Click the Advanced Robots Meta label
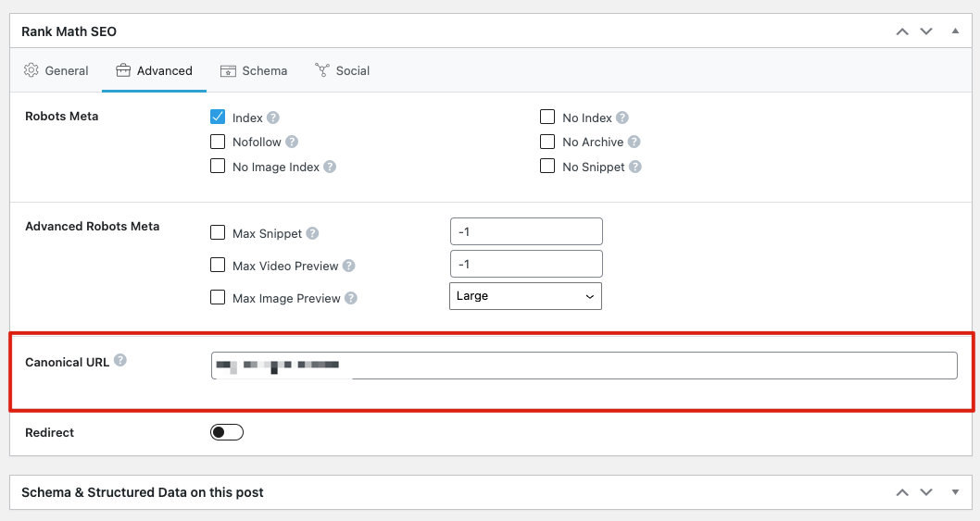Screen dimensions: 980x521 [93, 226]
